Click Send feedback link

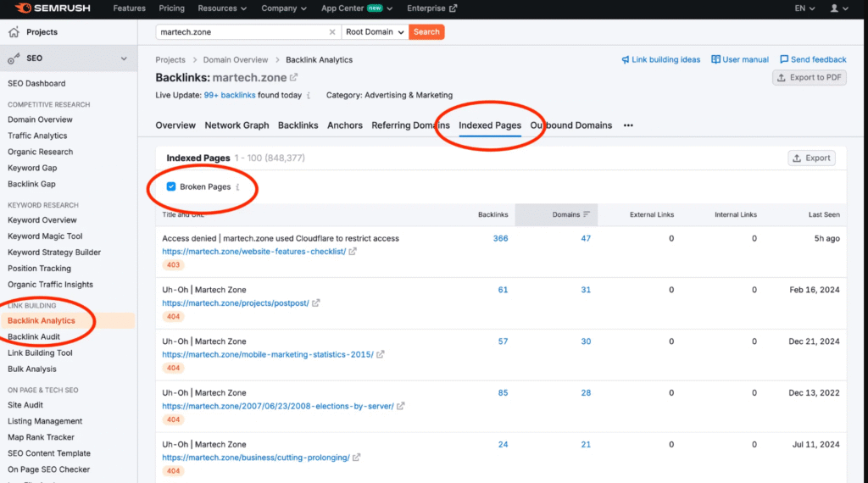pyautogui.click(x=813, y=60)
